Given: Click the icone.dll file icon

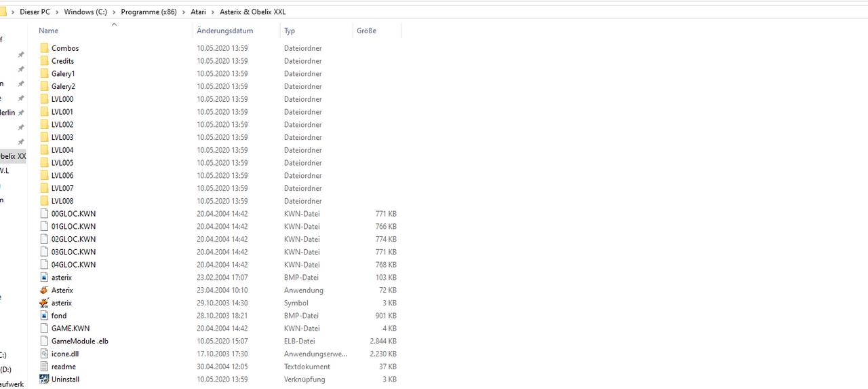Looking at the screenshot, I should tap(44, 354).
